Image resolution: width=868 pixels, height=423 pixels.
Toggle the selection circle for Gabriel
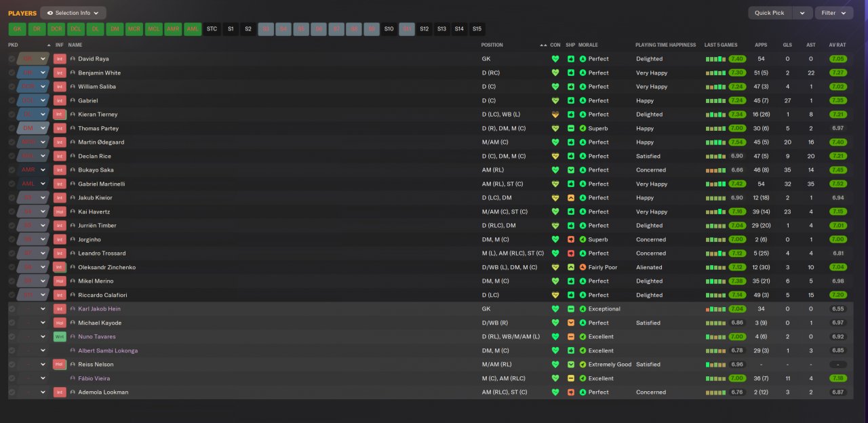point(12,100)
